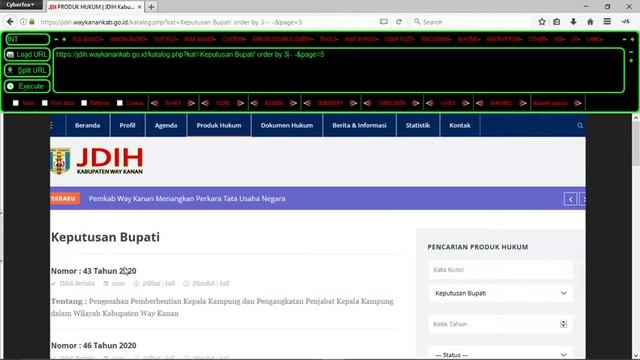Click the Load URL button
The image size is (640, 360).
[x=27, y=54]
